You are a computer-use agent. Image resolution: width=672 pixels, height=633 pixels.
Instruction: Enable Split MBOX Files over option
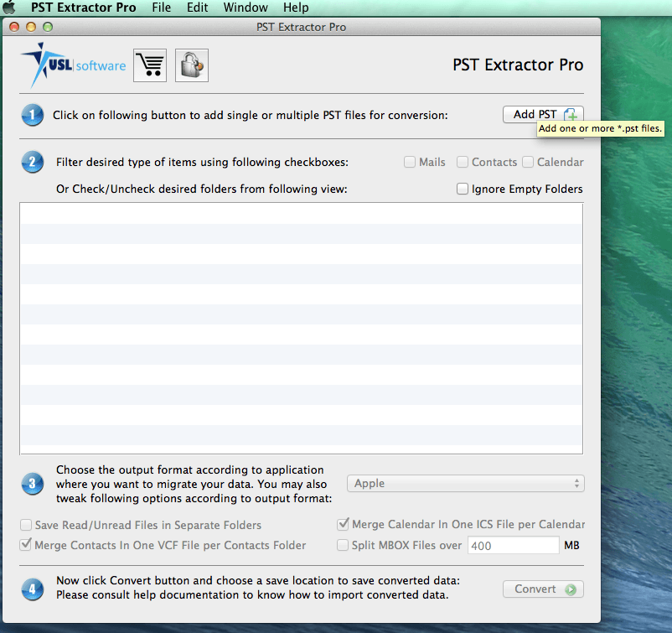(x=343, y=545)
